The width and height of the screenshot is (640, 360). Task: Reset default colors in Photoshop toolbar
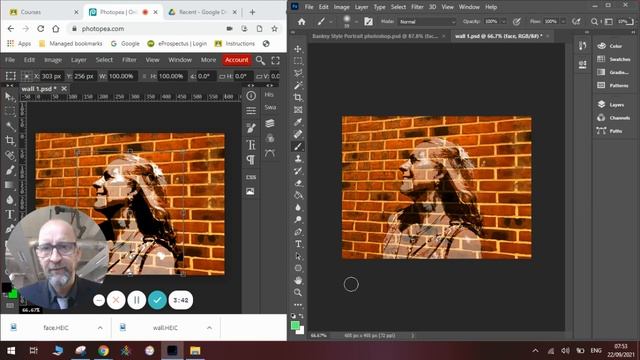[293, 316]
